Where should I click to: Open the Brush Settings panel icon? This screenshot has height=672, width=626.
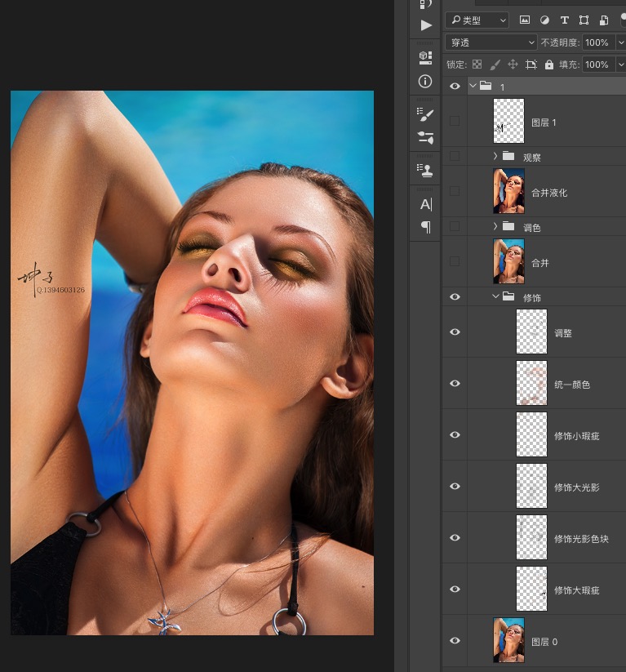point(425,113)
